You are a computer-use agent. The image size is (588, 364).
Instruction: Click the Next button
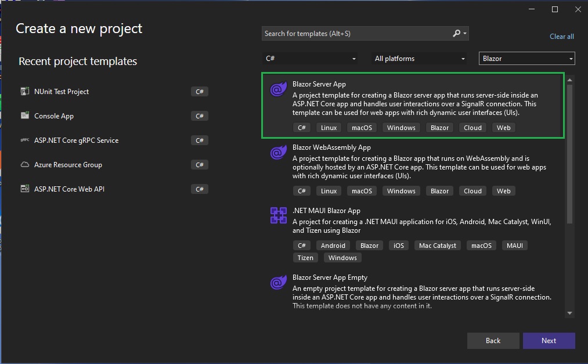coord(549,341)
